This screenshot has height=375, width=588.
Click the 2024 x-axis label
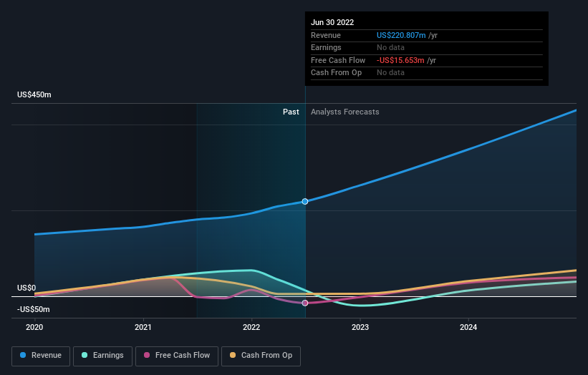tap(468, 327)
